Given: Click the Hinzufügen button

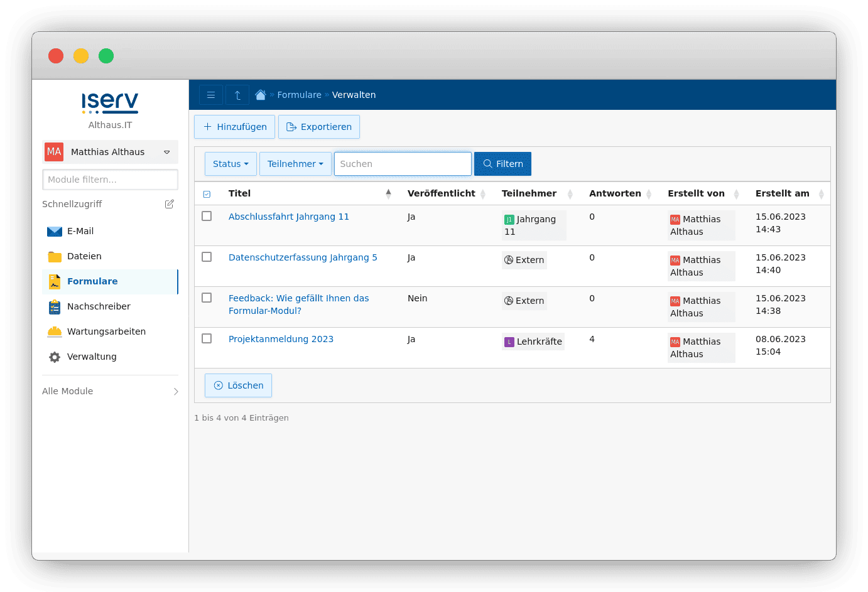Looking at the screenshot, I should click(234, 127).
